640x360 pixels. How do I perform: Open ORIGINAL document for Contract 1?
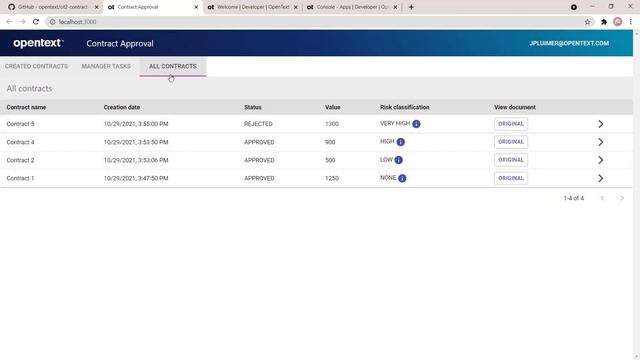[x=511, y=178]
